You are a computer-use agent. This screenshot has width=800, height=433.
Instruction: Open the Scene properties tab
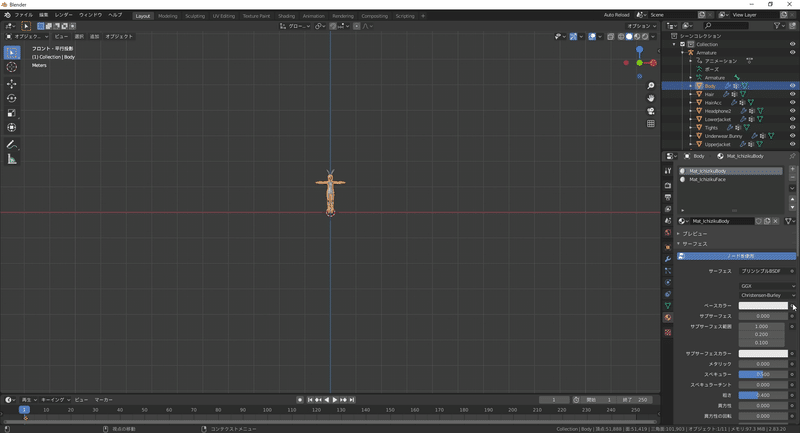coord(668,221)
